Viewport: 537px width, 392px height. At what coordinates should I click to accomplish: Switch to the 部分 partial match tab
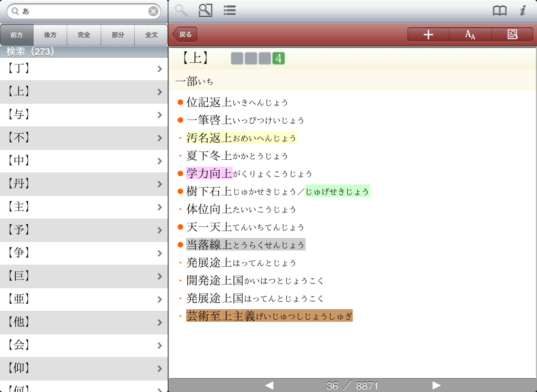[118, 35]
